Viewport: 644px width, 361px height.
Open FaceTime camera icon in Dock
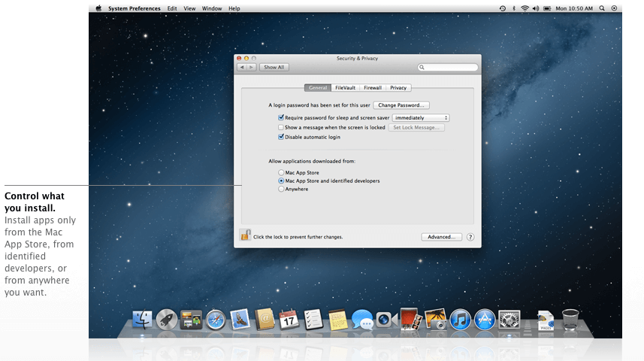[387, 320]
